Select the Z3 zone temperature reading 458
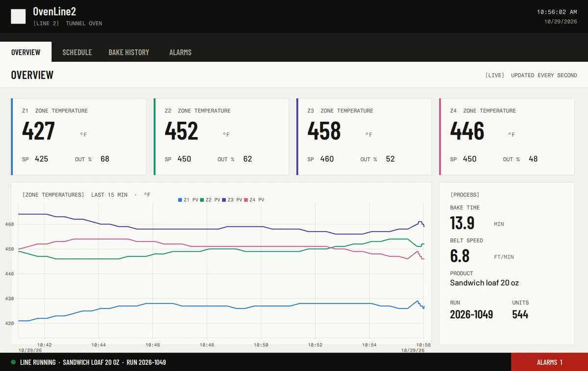Image resolution: width=588 pixels, height=371 pixels. [324, 131]
